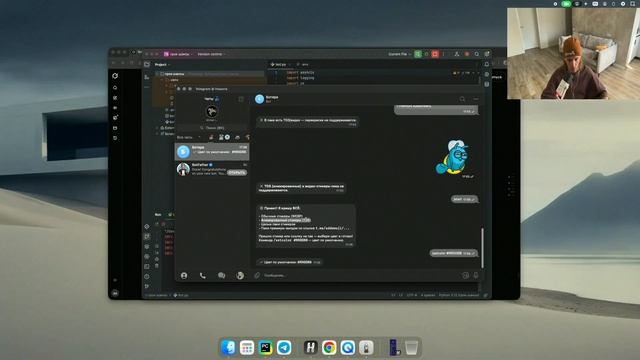Open the BotFather chat in list
This screenshot has width=640, height=360.
tap(212, 169)
